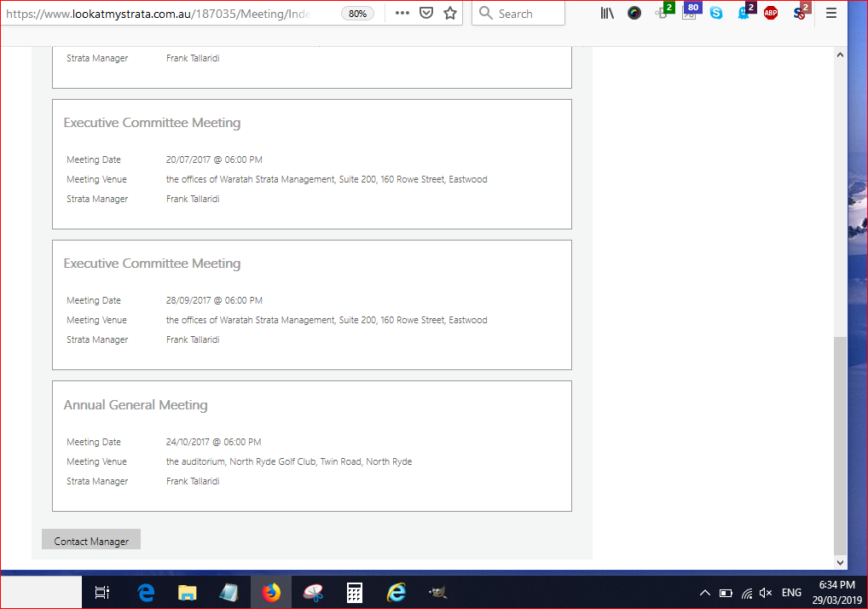The height and width of the screenshot is (609, 868).
Task: Select the Eastwood venue text in 28/09/2017 card
Action: coord(327,320)
